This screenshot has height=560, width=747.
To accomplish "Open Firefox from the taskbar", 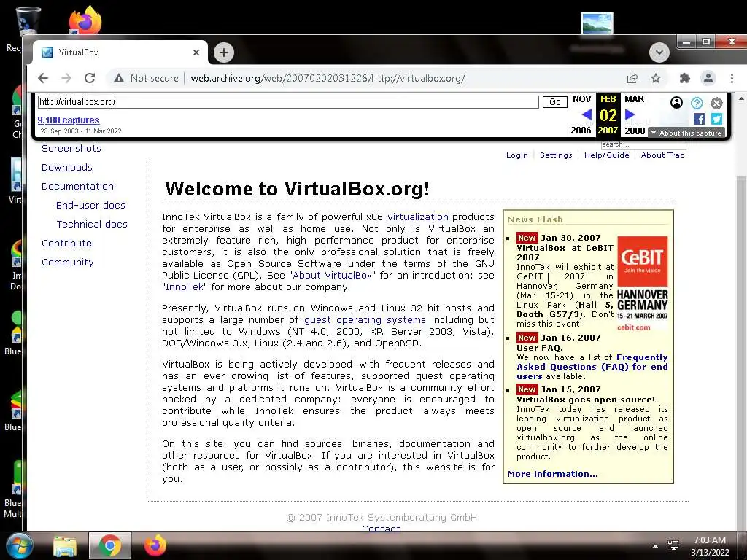I will [155, 545].
